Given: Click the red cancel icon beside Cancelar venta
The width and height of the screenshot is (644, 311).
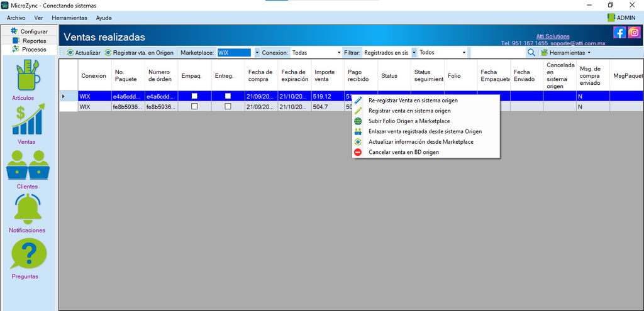Looking at the screenshot, I should [358, 152].
